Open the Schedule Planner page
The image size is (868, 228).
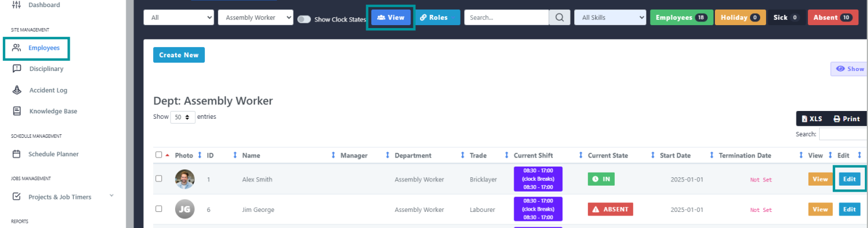[x=54, y=154]
